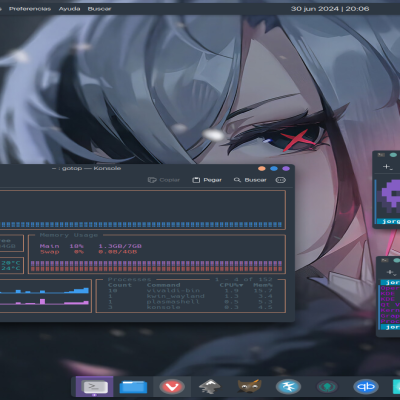Click the teal button of lower right terminal window
The width and height of the screenshot is (400, 400).
397,260
